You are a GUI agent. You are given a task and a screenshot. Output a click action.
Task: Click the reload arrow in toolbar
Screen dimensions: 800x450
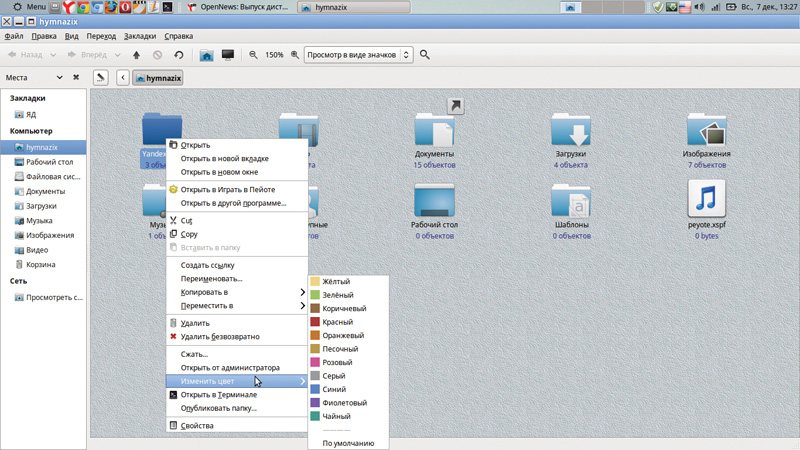click(x=179, y=55)
